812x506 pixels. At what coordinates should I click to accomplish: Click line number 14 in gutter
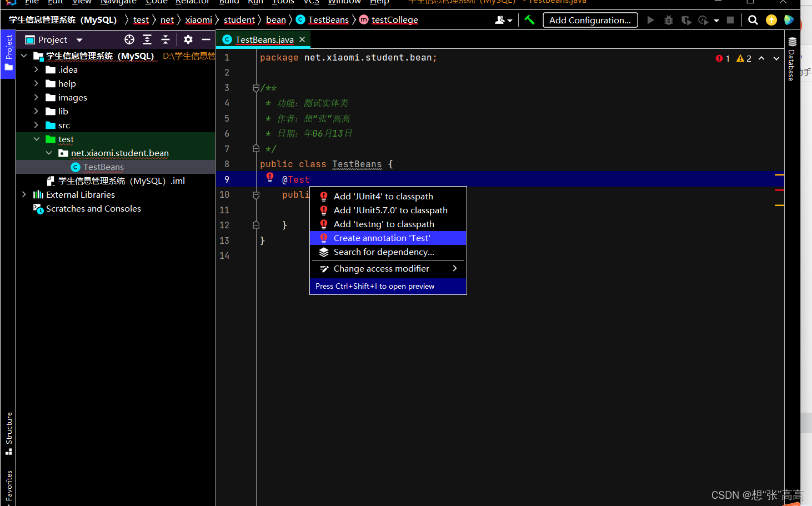pyautogui.click(x=224, y=255)
